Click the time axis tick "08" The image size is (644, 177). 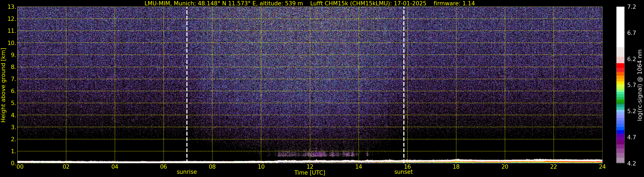click(212, 167)
